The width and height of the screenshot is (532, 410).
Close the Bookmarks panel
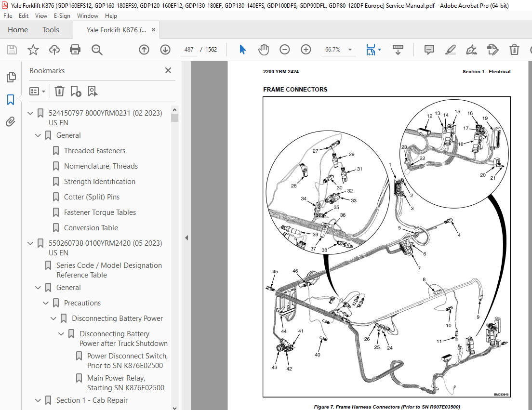point(168,70)
